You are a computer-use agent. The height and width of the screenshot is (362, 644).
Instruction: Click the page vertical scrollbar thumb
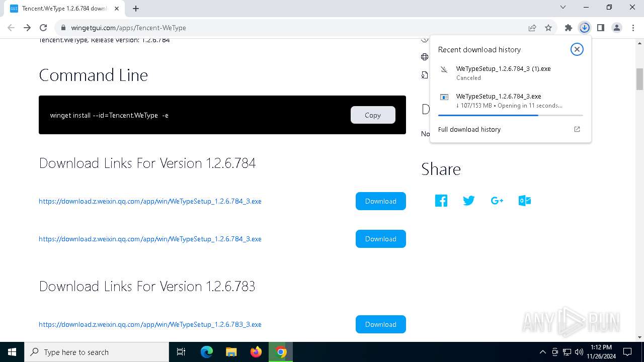pyautogui.click(x=640, y=79)
